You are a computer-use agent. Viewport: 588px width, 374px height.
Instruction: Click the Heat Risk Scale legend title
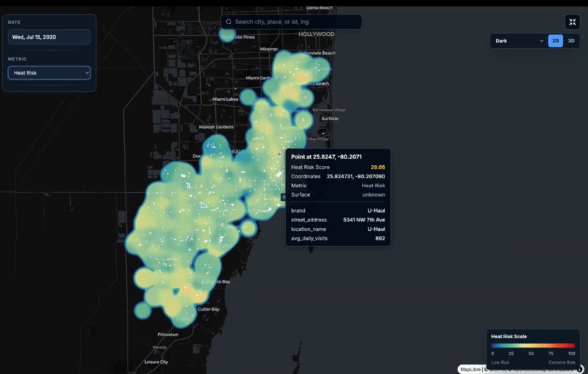point(509,337)
